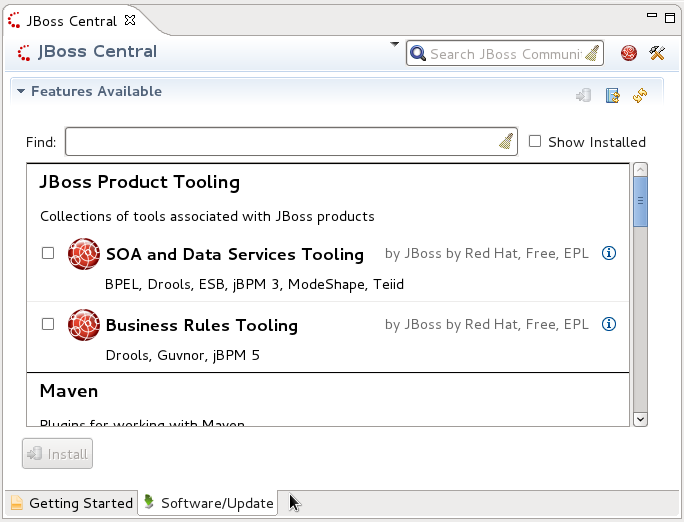Show info for SOA and Data Services Tooling
This screenshot has height=522, width=684.
tap(609, 254)
